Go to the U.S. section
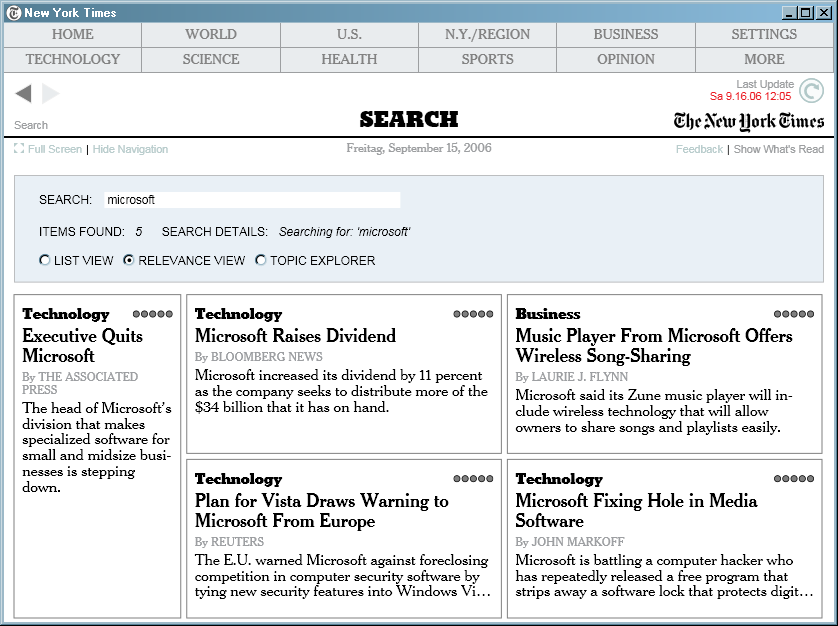 pos(349,35)
